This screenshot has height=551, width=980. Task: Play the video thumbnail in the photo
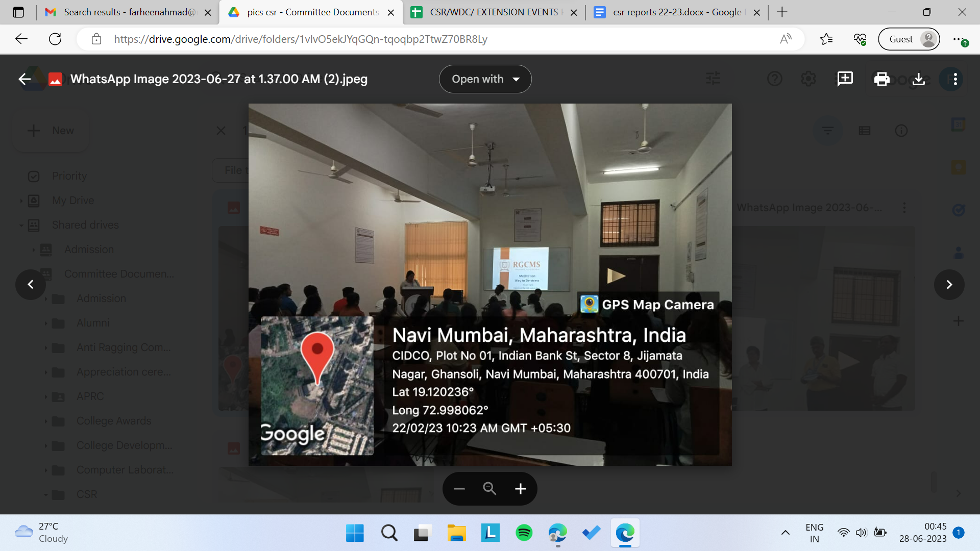616,276
